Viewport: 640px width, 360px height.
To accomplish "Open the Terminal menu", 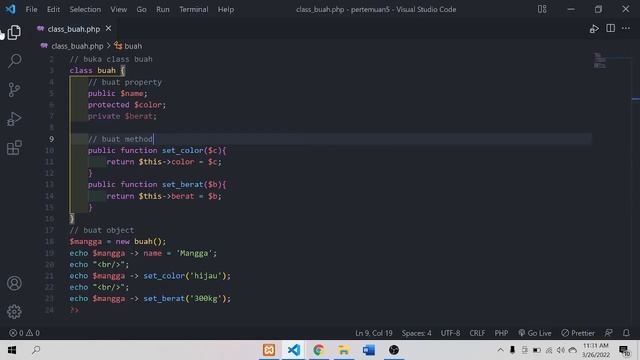I will coord(193,9).
